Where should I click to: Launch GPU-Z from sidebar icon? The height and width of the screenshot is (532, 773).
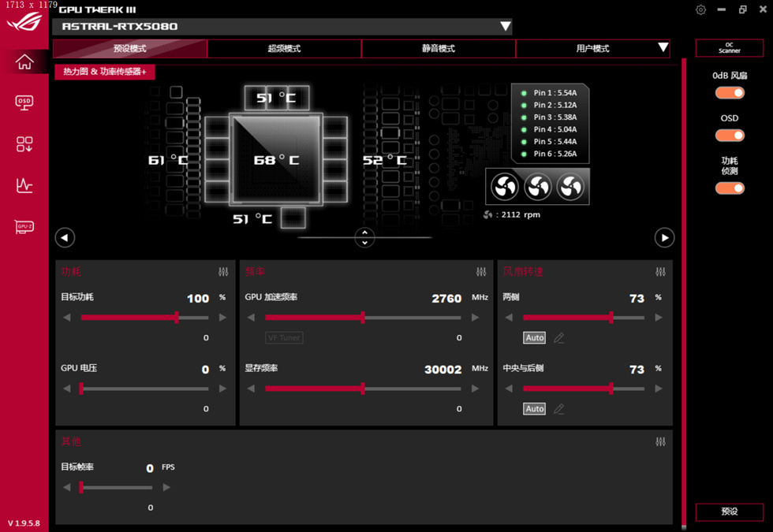click(x=24, y=227)
